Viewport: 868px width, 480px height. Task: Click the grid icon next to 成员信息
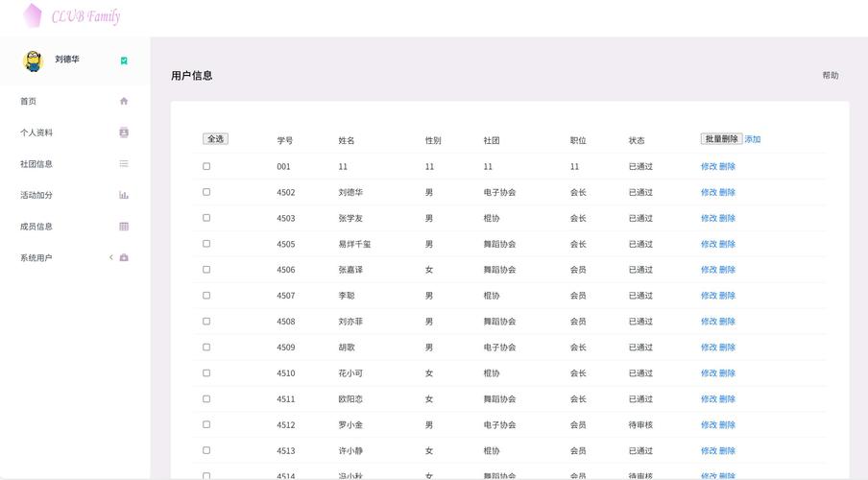coord(124,227)
